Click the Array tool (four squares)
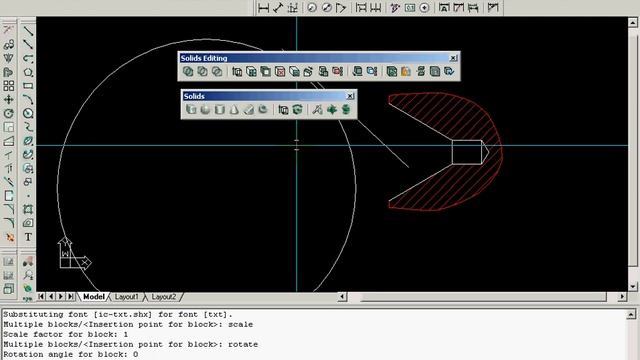Image resolution: width=640 pixels, height=360 pixels. point(9,86)
